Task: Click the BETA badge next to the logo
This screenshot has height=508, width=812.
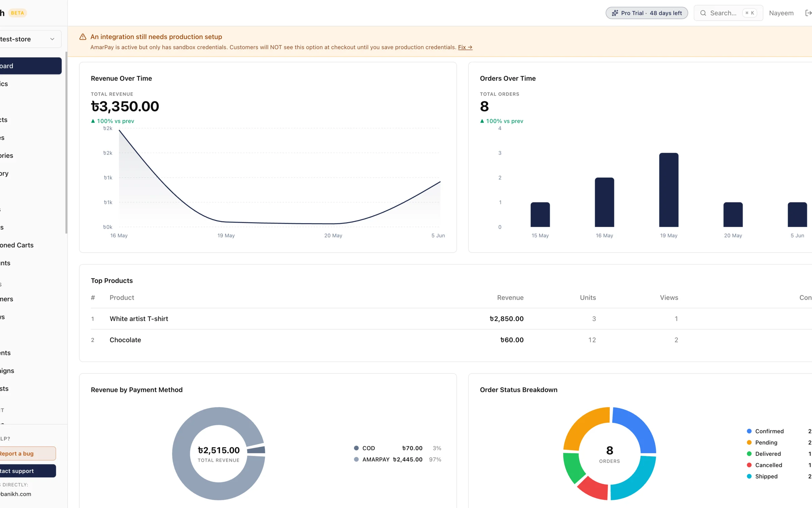Action: (17, 13)
